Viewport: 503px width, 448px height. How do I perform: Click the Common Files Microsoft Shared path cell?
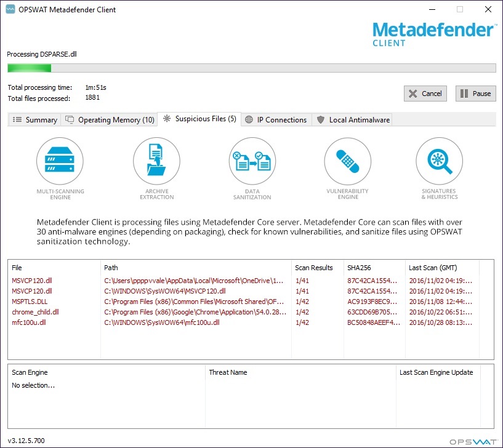coord(194,302)
